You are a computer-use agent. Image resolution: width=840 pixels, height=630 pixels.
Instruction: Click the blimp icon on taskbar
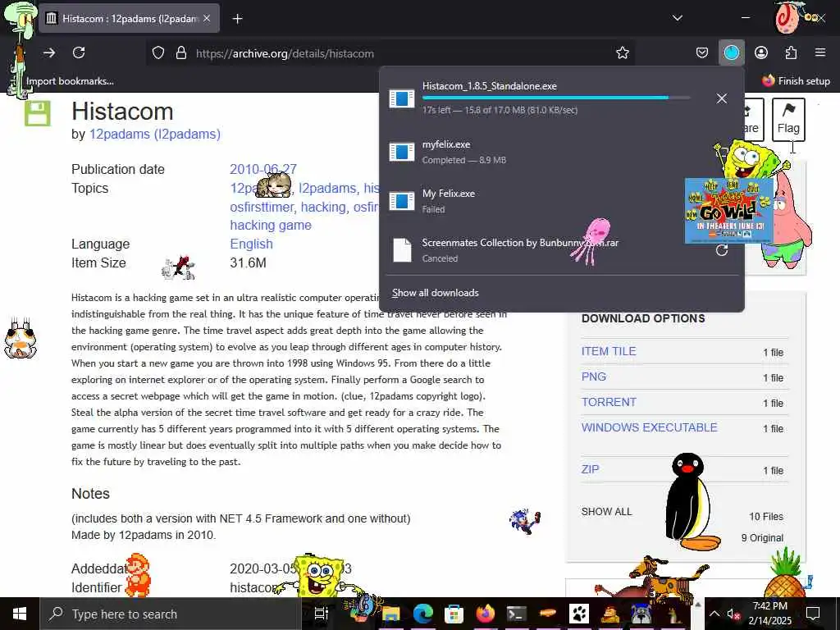547,614
